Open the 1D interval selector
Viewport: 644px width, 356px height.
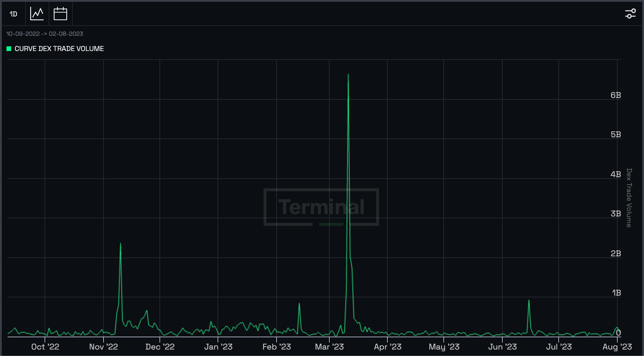13,14
